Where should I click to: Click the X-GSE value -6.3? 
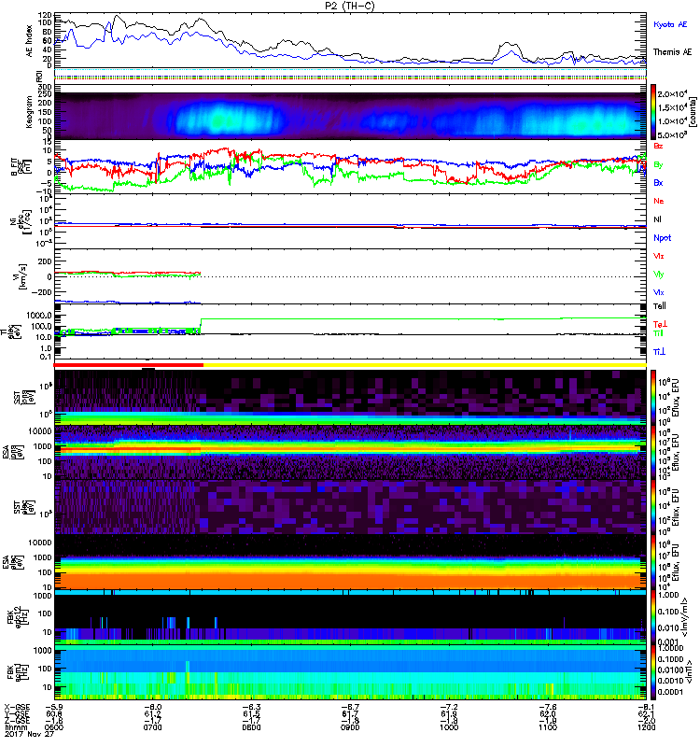coord(251,708)
